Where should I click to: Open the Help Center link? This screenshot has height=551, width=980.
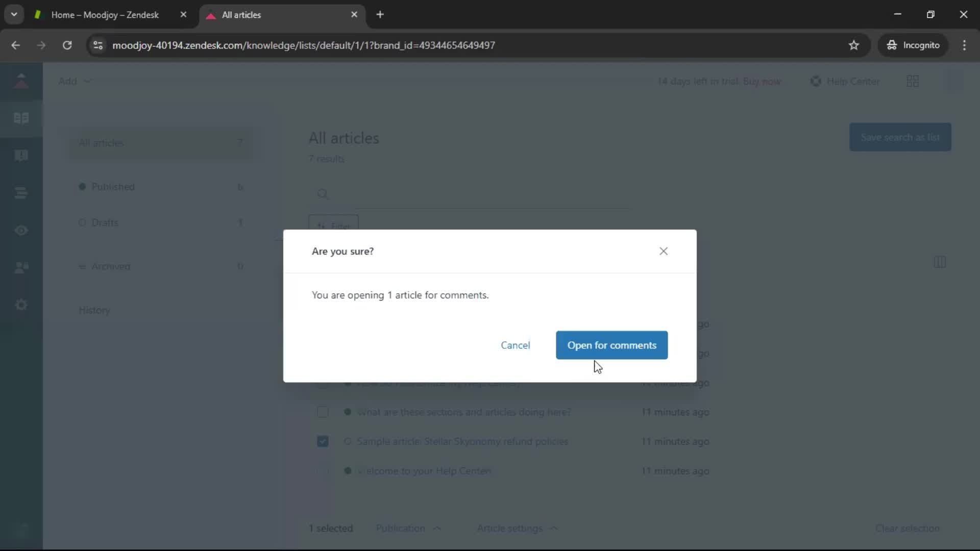(x=845, y=81)
